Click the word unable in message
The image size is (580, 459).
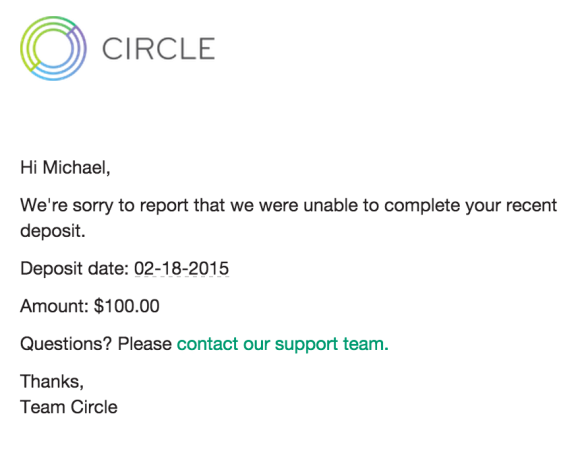point(331,205)
